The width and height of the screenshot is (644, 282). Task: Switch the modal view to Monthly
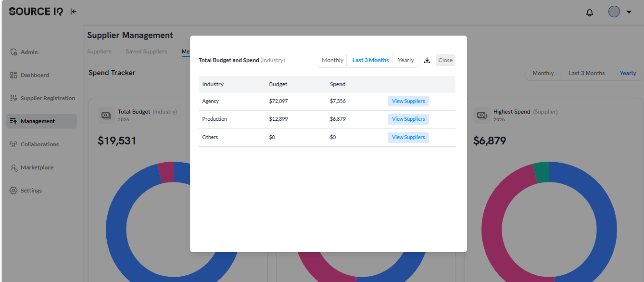332,60
